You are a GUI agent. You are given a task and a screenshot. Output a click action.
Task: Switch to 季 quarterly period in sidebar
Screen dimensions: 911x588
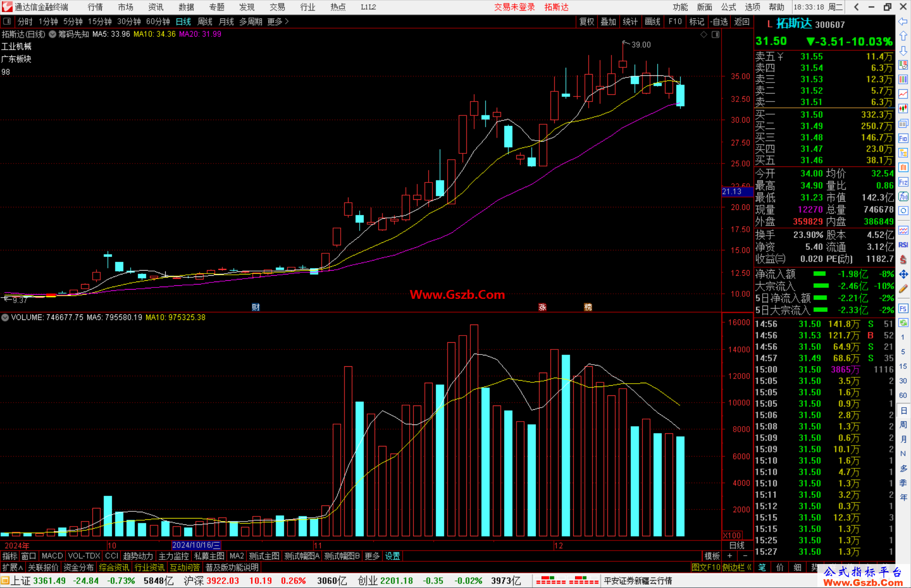pyautogui.click(x=903, y=483)
